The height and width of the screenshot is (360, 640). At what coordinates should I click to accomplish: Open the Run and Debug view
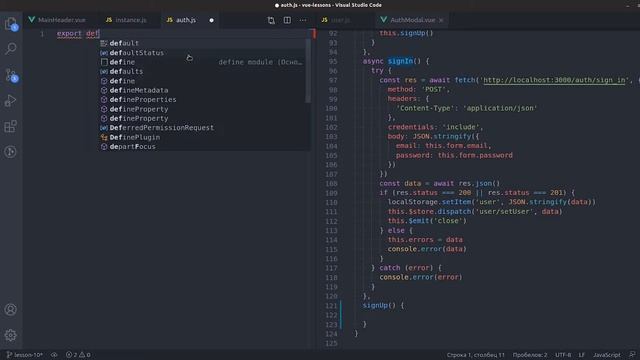[x=11, y=100]
